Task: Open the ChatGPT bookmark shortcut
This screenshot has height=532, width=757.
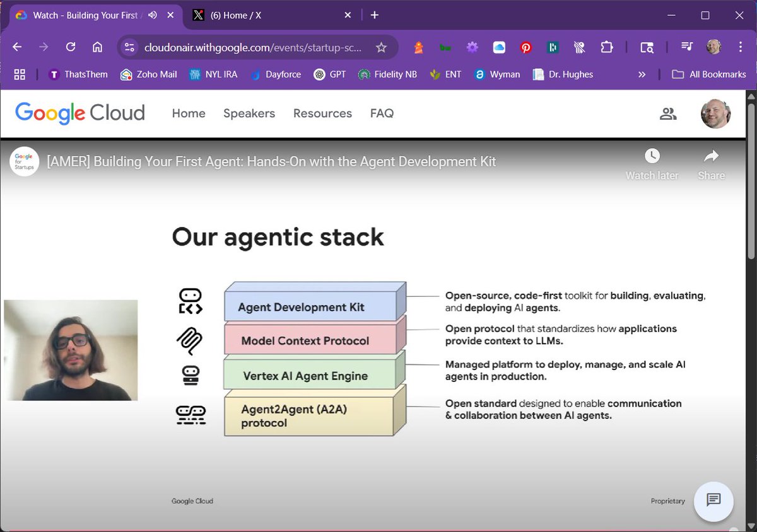Action: 329,74
